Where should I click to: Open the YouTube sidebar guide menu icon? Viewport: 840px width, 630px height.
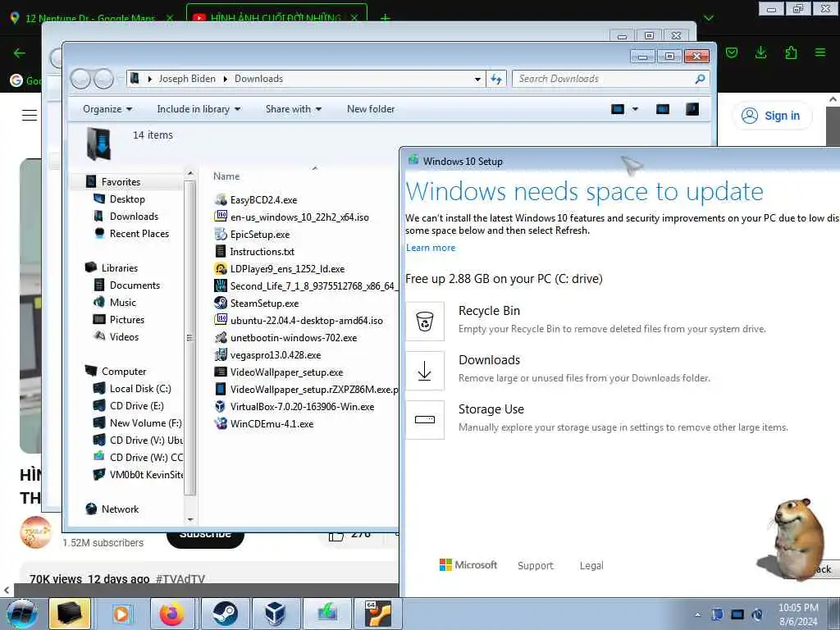30,115
